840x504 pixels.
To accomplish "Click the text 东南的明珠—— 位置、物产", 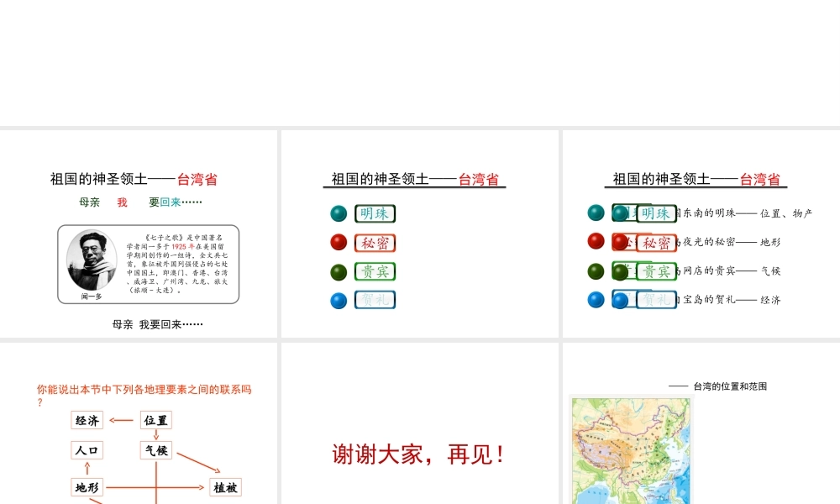I will click(x=746, y=213).
